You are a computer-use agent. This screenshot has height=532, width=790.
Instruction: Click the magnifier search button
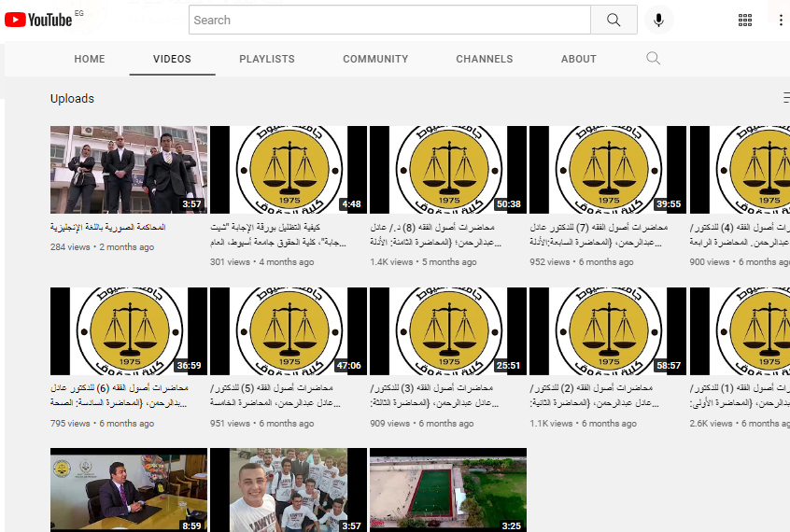click(x=614, y=20)
